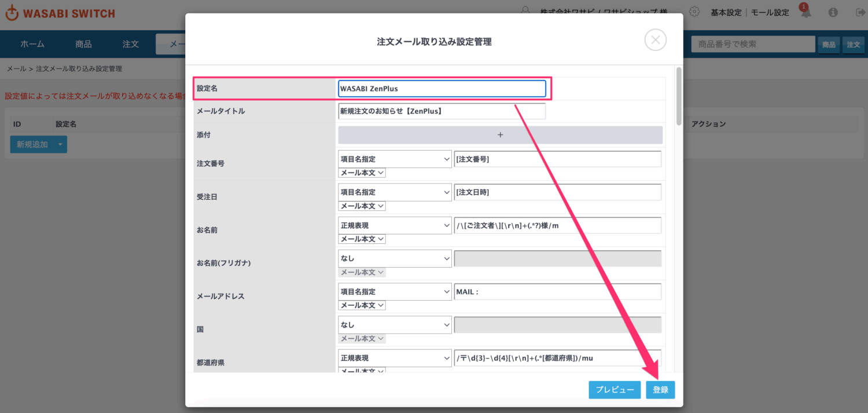This screenshot has width=868, height=413.
Task: Open the 受注日 extraction type dropdown
Action: 395,192
